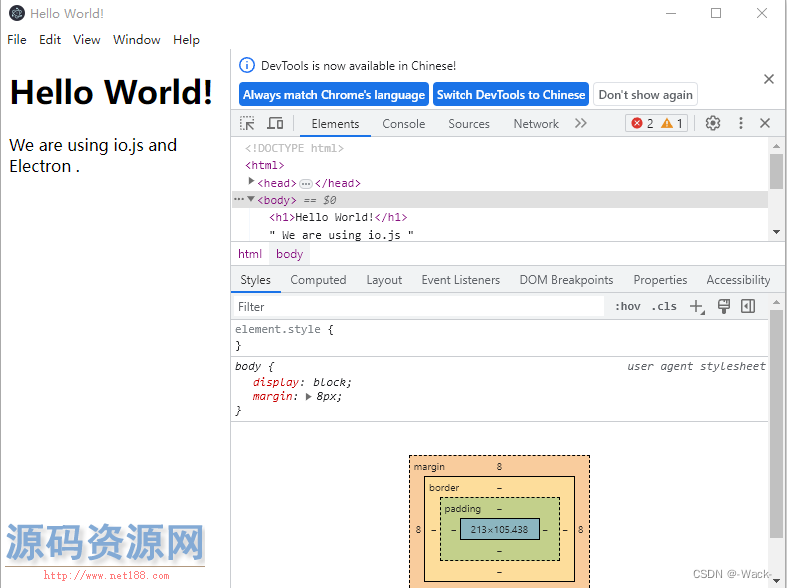Click the Electron app icon in title bar
The width and height of the screenshot is (787, 588).
tap(17, 14)
